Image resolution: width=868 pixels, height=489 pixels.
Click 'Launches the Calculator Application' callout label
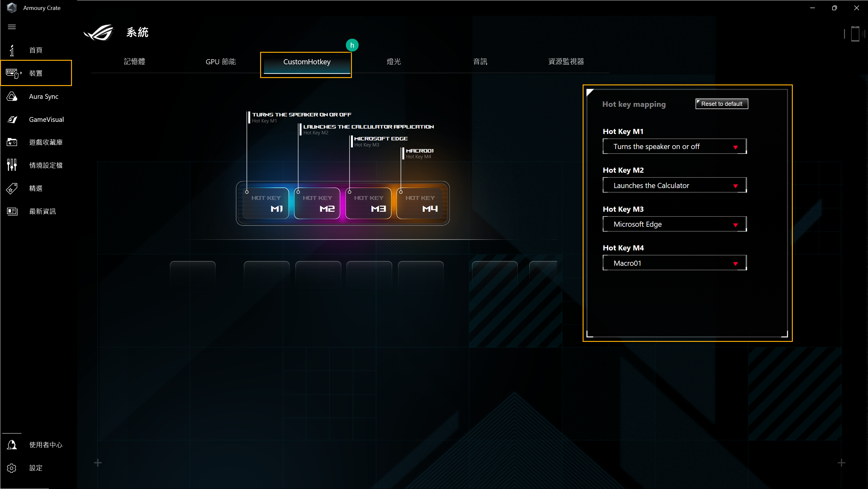click(x=368, y=127)
